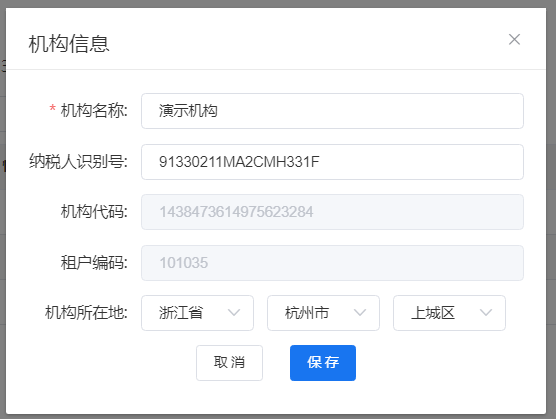The image size is (556, 419).
Task: Click the 机构名称 input containing 演示机构
Action: point(332,111)
